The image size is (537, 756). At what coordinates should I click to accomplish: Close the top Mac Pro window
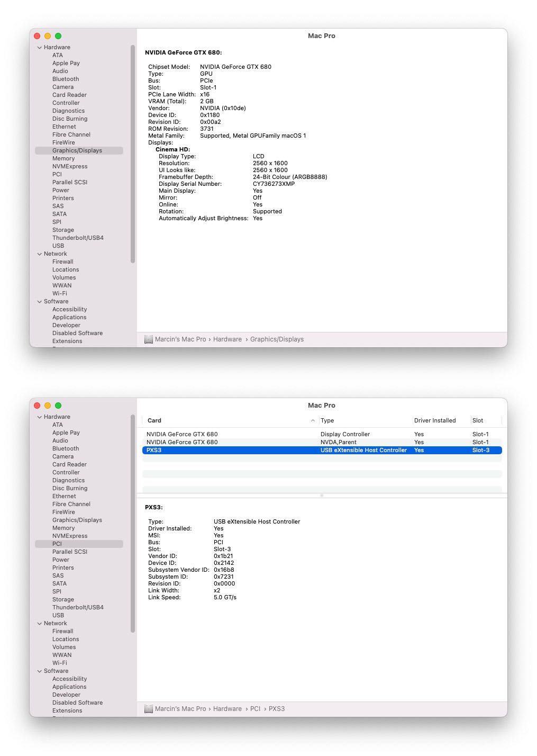pyautogui.click(x=37, y=36)
